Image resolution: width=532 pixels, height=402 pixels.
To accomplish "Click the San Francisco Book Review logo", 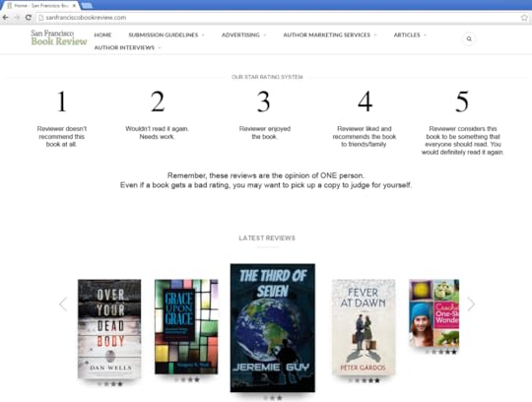I will [59, 37].
